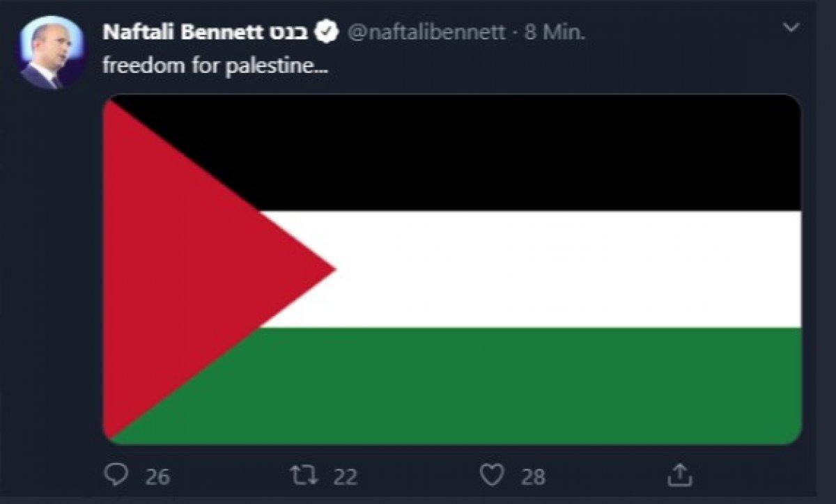The image size is (836, 504).
Task: Click the verified checkmark badge
Action: click(x=327, y=32)
